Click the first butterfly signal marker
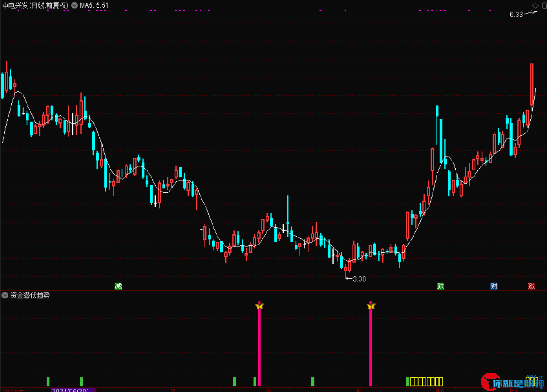 (x=259, y=305)
